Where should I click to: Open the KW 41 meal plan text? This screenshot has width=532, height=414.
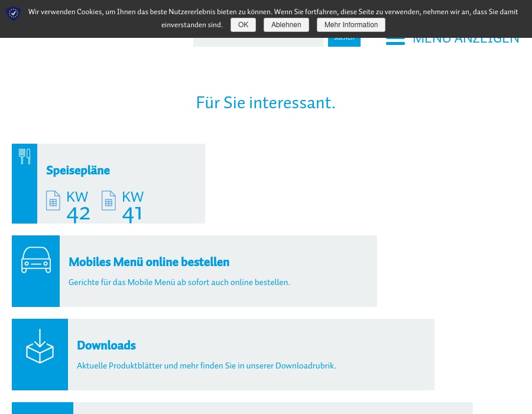(133, 206)
